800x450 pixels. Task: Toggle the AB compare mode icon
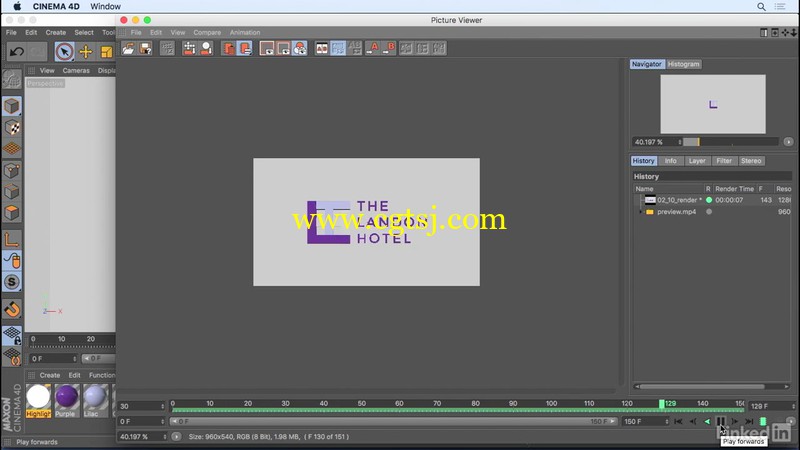322,48
